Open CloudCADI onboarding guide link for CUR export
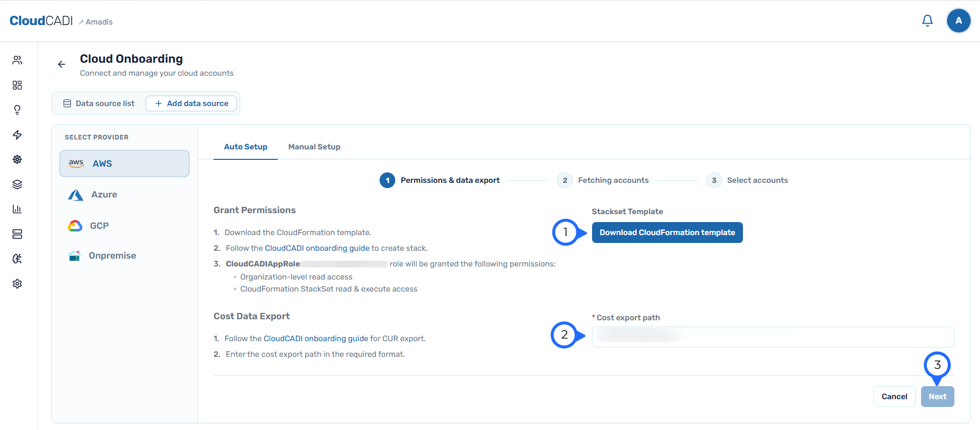Screen dimensions: 980x430 [316, 339]
